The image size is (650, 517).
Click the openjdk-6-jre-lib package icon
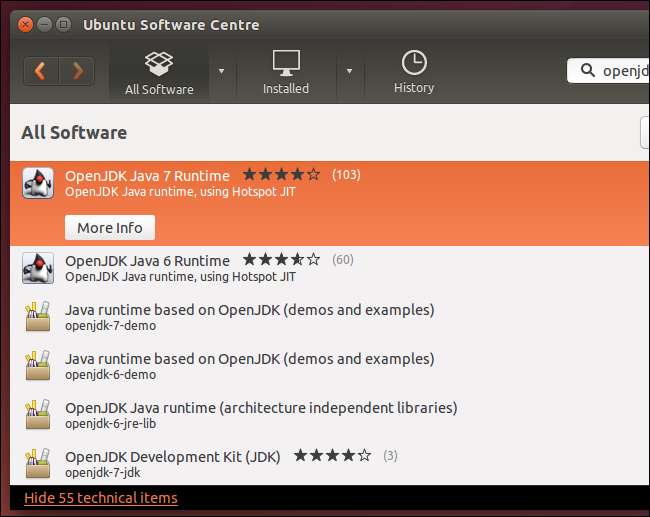(38, 415)
